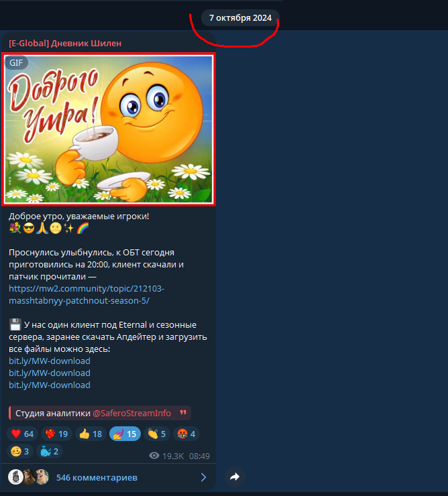Open the mw2.community patchnote link
Viewport: 448px width, 496px height.
coord(87,294)
